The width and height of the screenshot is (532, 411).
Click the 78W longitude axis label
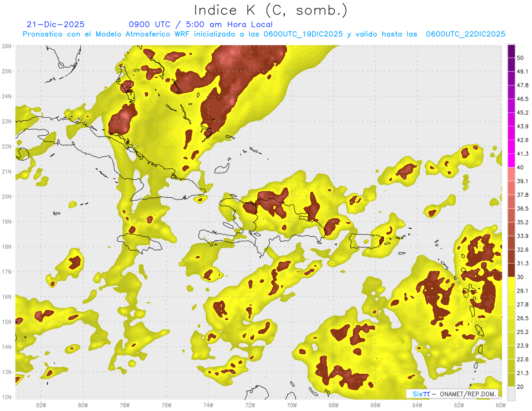click(125, 405)
